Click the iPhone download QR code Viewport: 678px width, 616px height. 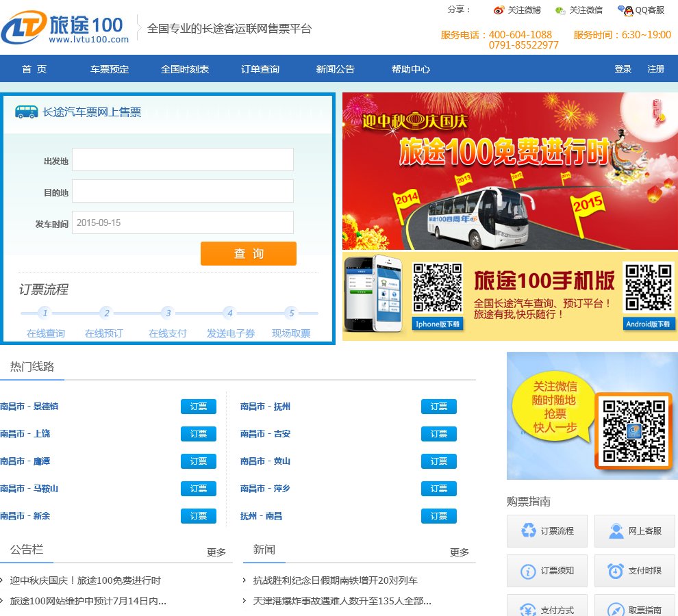[437, 287]
